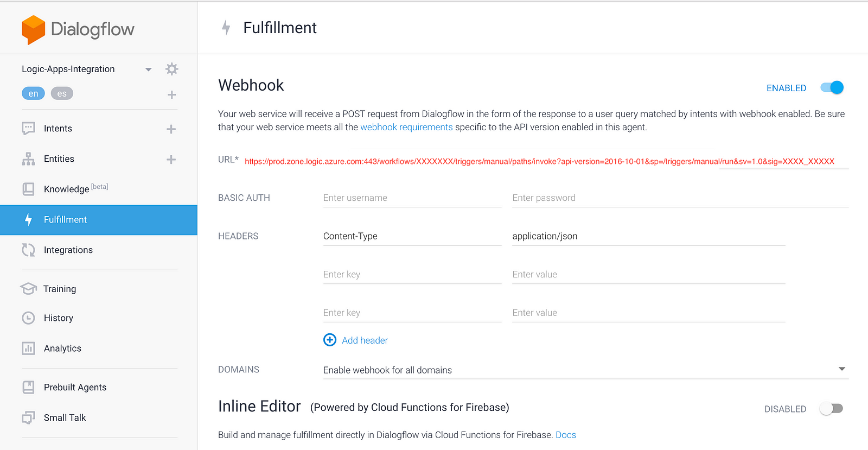Image resolution: width=868 pixels, height=450 pixels.
Task: Click the Knowledge book icon
Action: coord(28,189)
